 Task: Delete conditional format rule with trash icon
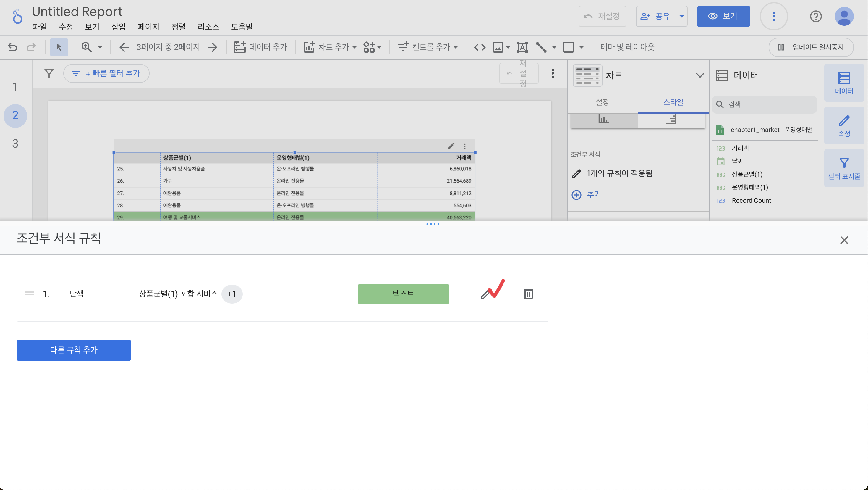[x=528, y=294]
